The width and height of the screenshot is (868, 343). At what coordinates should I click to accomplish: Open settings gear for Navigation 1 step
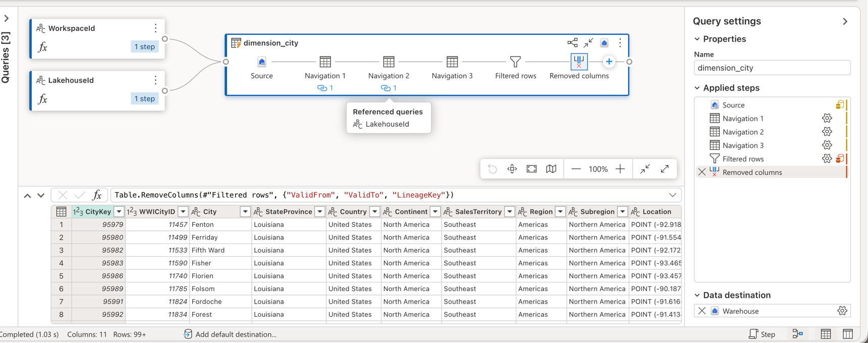827,118
